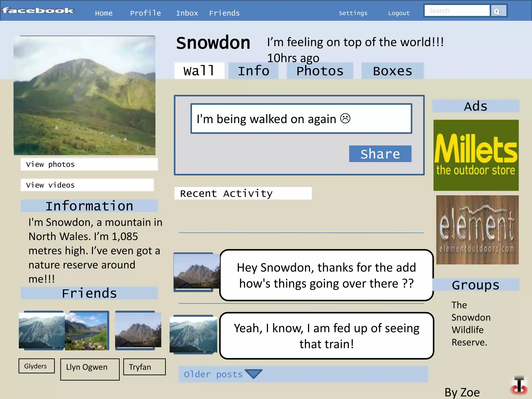Open Settings in the top bar
This screenshot has width=532, height=399.
[x=353, y=13]
